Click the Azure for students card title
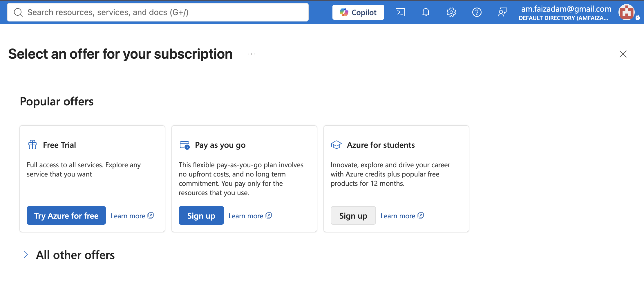This screenshot has height=288, width=644. point(381,145)
